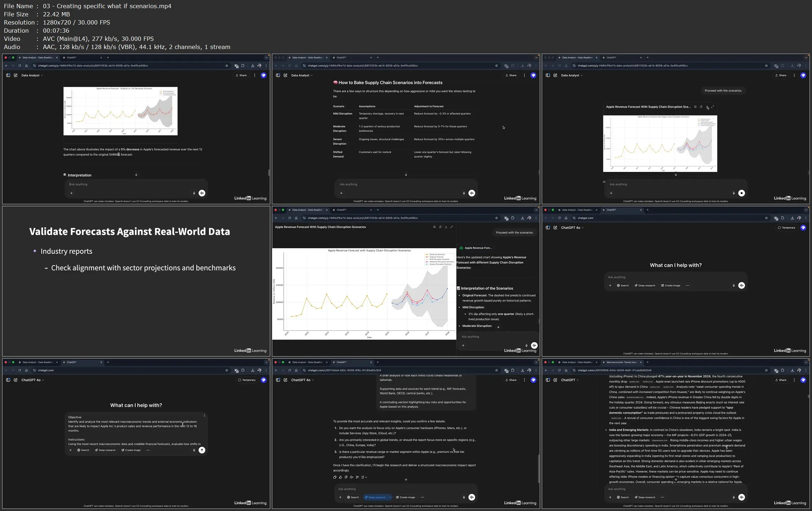The image size is (812, 511).
Task: Click the Search button in the empty-prompt 'What can I help with?' frame
Action: pyautogui.click(x=623, y=286)
